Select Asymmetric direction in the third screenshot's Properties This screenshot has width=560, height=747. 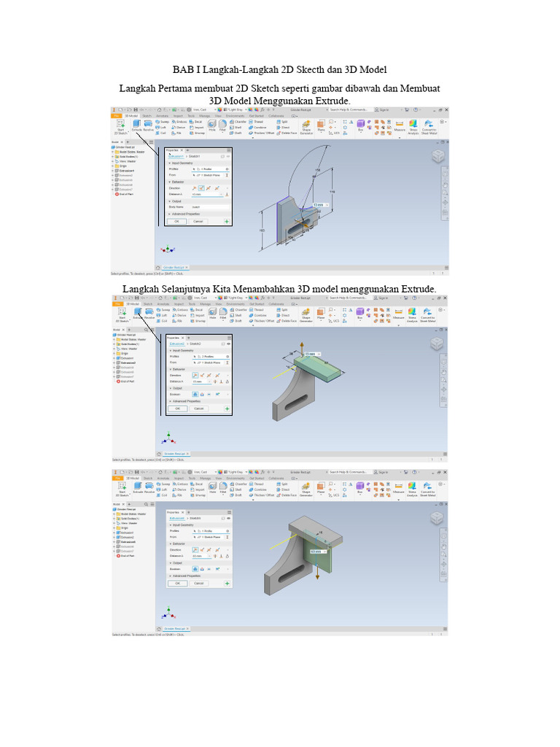217,550
